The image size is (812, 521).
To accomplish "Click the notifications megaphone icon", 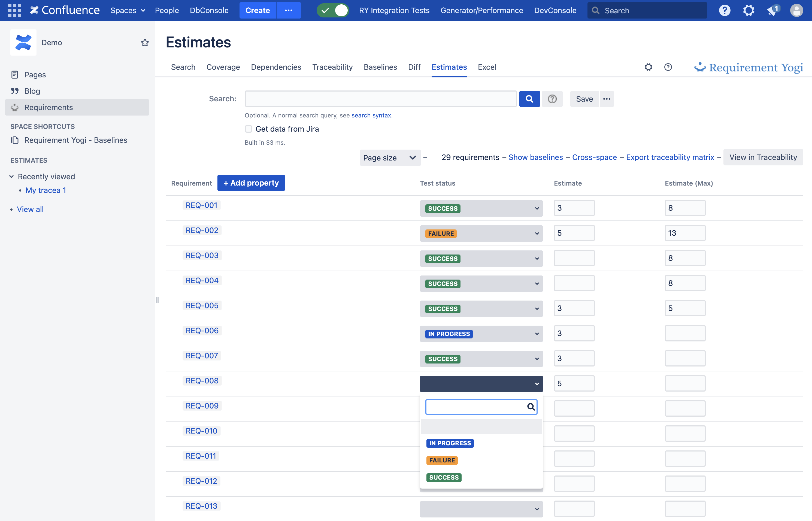I will click(773, 10).
